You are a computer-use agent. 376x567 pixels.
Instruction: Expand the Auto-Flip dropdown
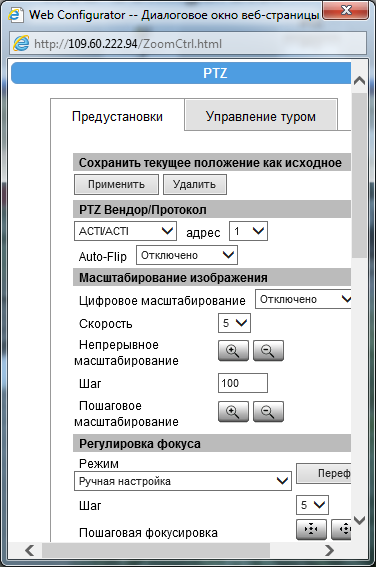coord(187,255)
